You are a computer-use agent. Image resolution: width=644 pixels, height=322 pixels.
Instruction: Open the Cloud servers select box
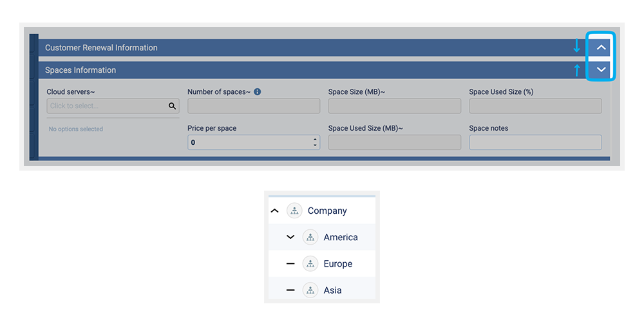click(106, 106)
